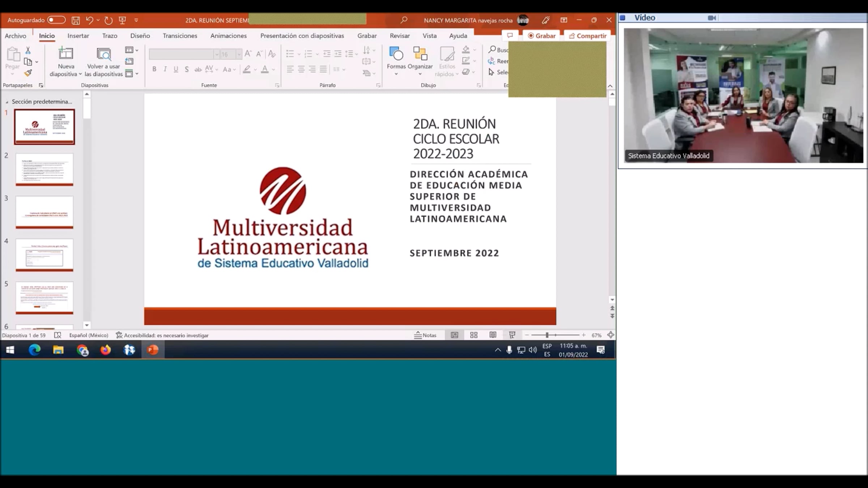Toggle the Notas pane button
Screen dimensions: 868x488
(425, 335)
